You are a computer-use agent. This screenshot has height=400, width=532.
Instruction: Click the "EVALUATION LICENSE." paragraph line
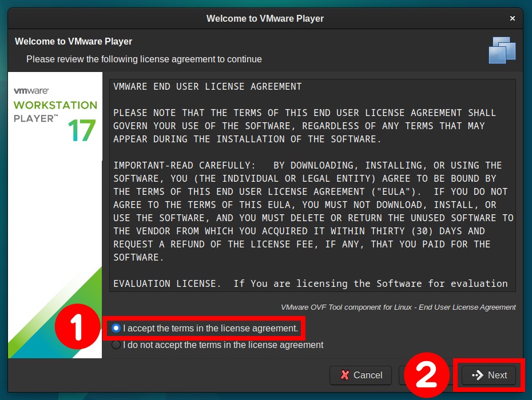pyautogui.click(x=311, y=284)
